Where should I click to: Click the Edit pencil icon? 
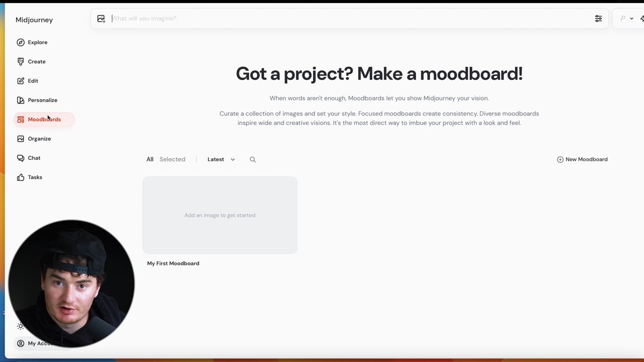[x=21, y=81]
